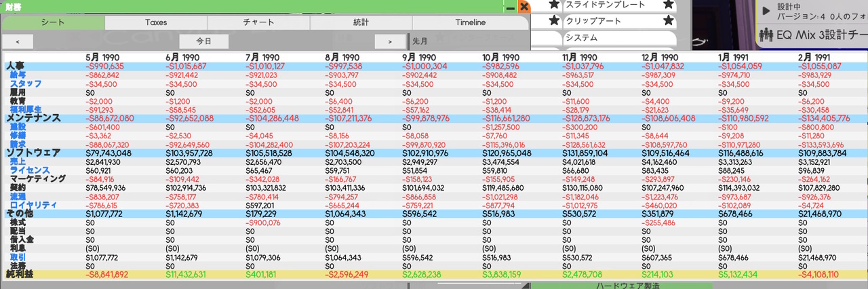This screenshot has height=289, width=868.
Task: Click the 雇用 row label
Action: 18,92
